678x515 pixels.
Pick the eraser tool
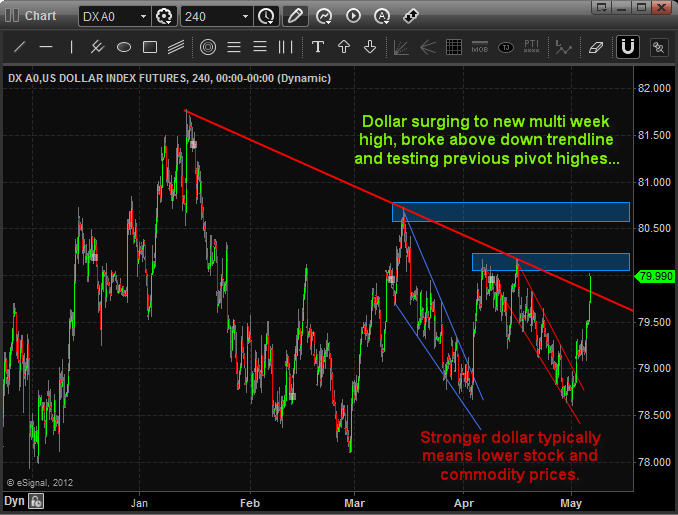[597, 47]
